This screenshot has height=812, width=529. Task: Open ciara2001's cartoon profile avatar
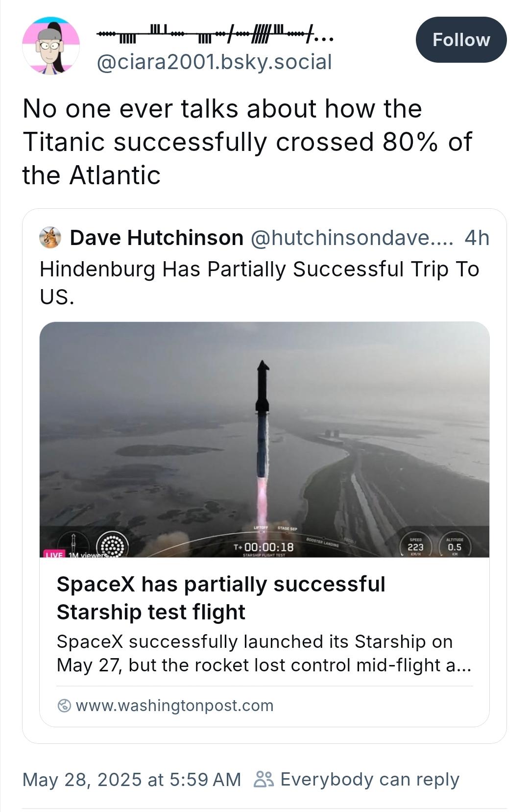coord(51,46)
